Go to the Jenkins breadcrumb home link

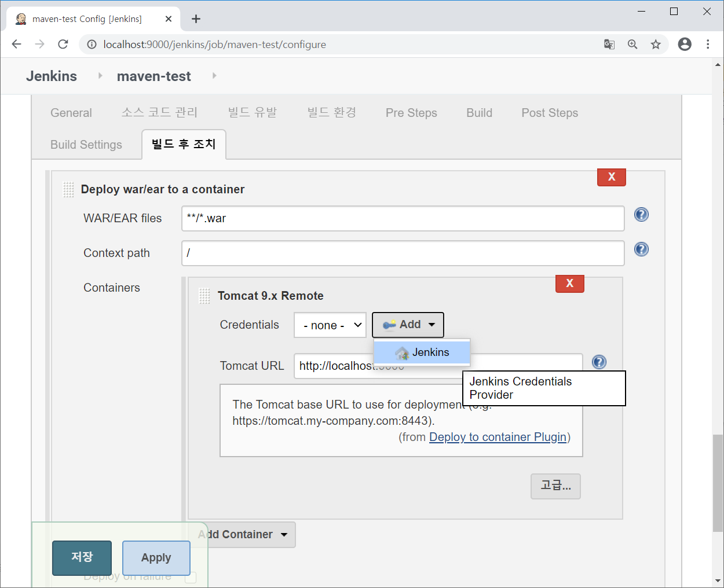click(x=52, y=76)
